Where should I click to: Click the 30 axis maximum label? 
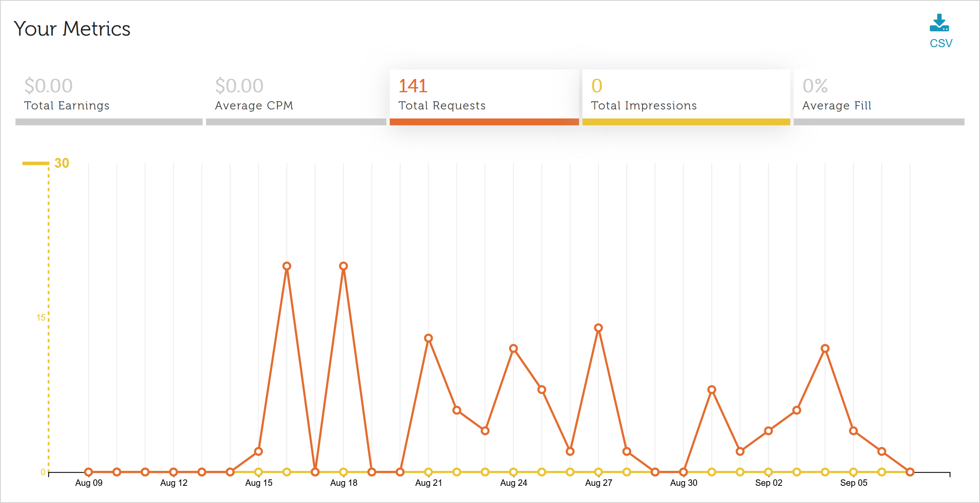tap(62, 163)
